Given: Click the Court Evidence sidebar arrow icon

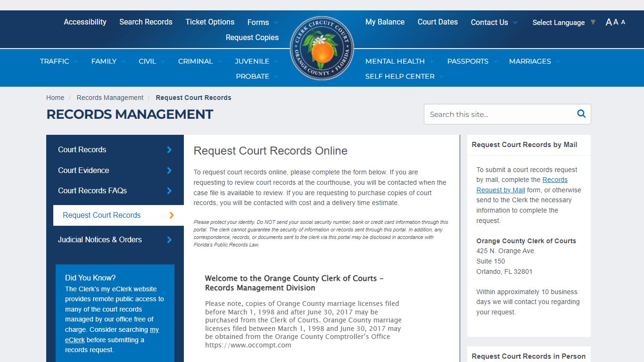Looking at the screenshot, I should pyautogui.click(x=169, y=170).
